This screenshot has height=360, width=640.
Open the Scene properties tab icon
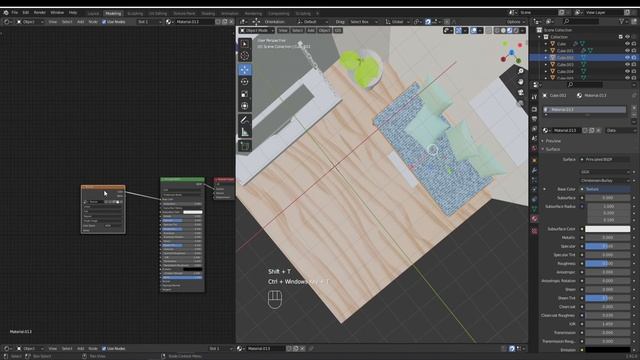(x=534, y=138)
